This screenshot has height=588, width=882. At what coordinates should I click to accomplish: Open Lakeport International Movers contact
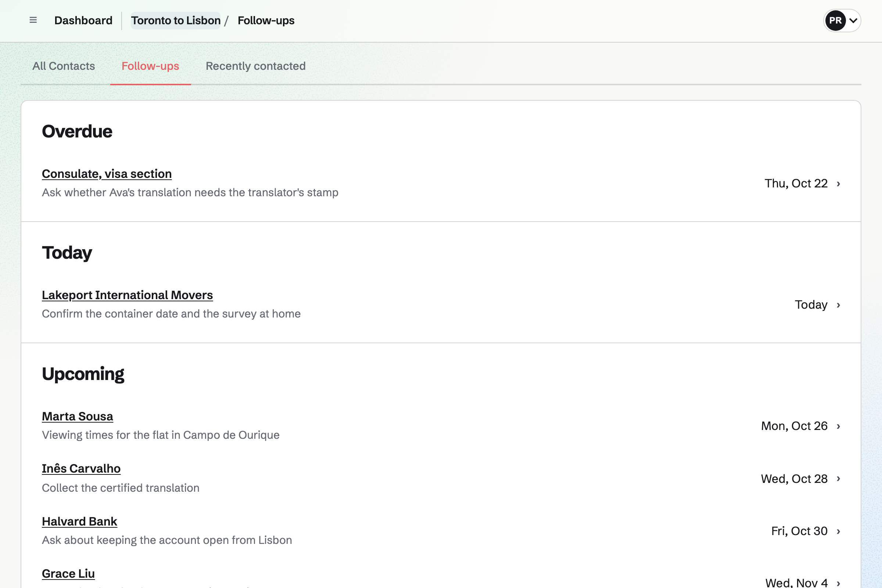tap(127, 295)
